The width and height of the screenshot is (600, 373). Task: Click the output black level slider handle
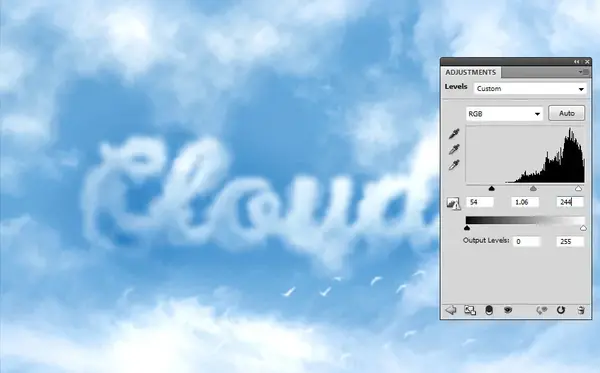tap(467, 228)
